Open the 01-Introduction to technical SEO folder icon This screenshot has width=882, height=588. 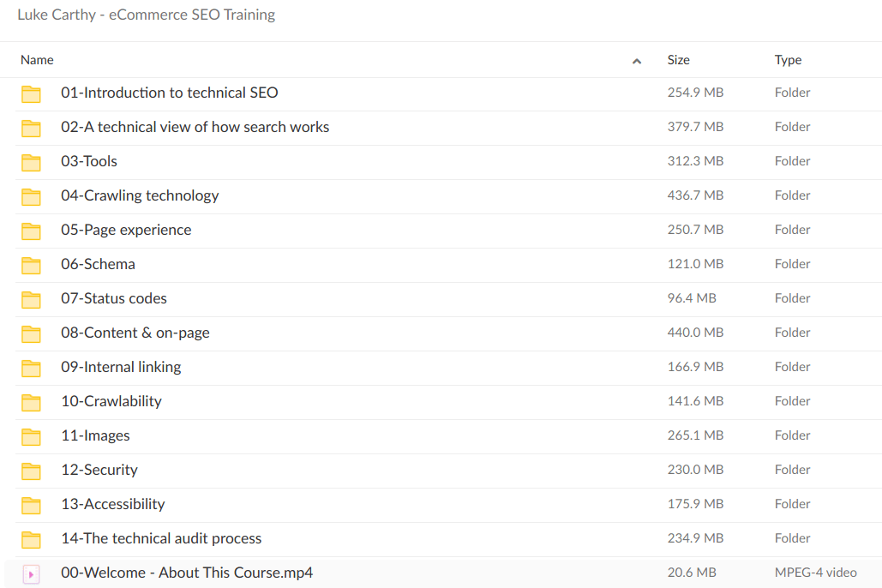32,93
